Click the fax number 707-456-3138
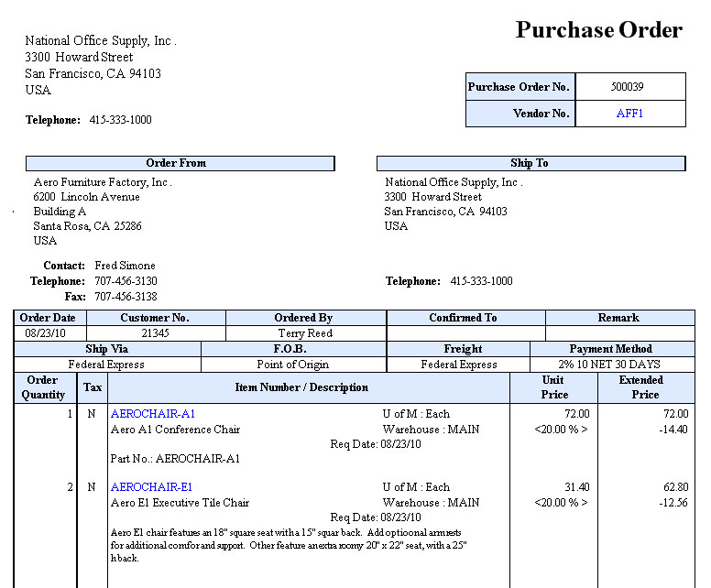Image resolution: width=711 pixels, height=588 pixels. click(126, 297)
